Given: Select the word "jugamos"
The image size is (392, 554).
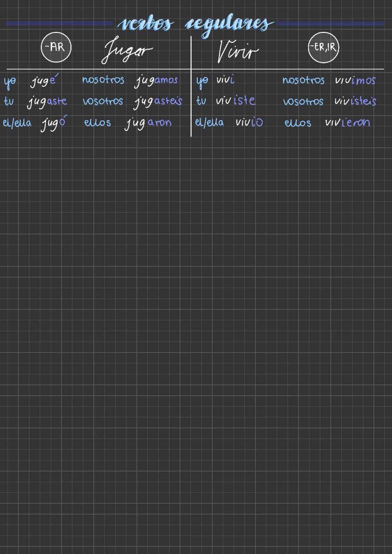Looking at the screenshot, I should (156, 81).
